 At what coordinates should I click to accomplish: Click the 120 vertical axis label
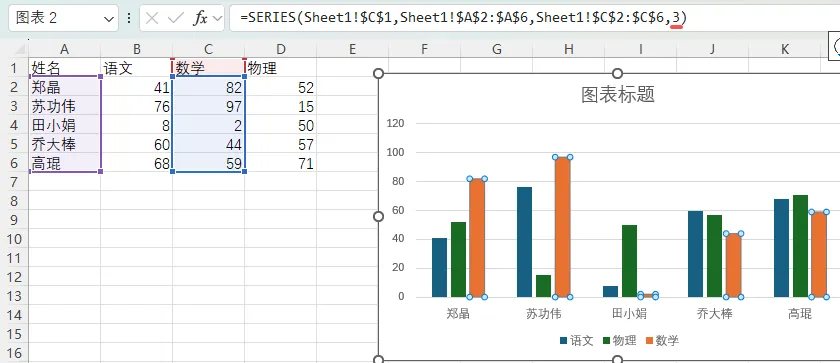click(x=395, y=124)
